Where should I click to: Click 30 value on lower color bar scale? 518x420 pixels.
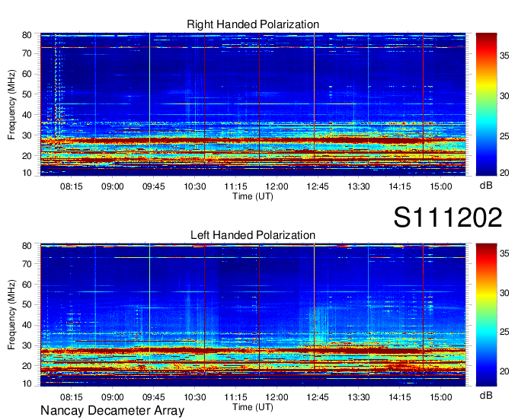click(504, 293)
